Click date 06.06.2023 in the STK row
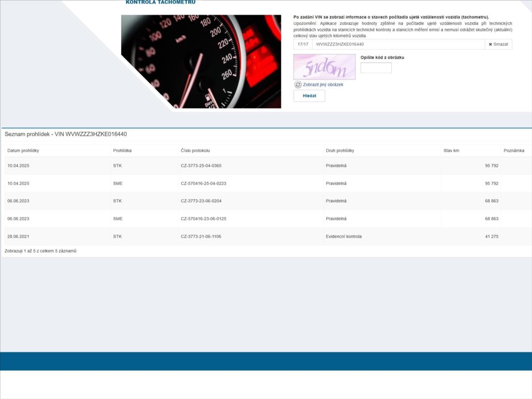This screenshot has height=399, width=532. 18,201
